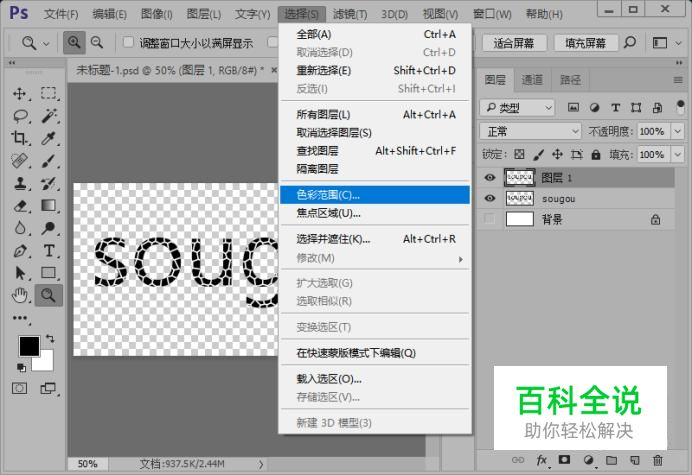Select the Zoom tool in toolbox
692x475 pixels.
coord(49,295)
